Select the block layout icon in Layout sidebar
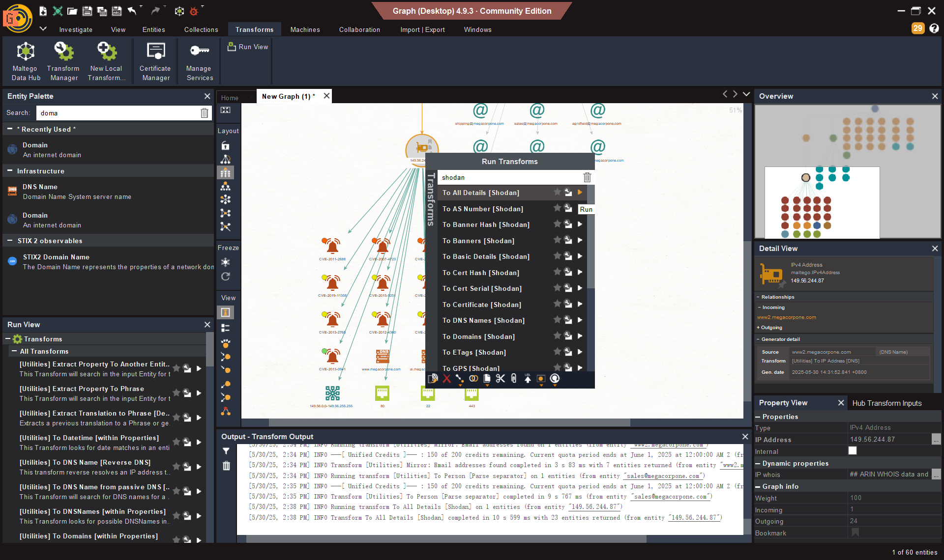944x560 pixels. [226, 172]
